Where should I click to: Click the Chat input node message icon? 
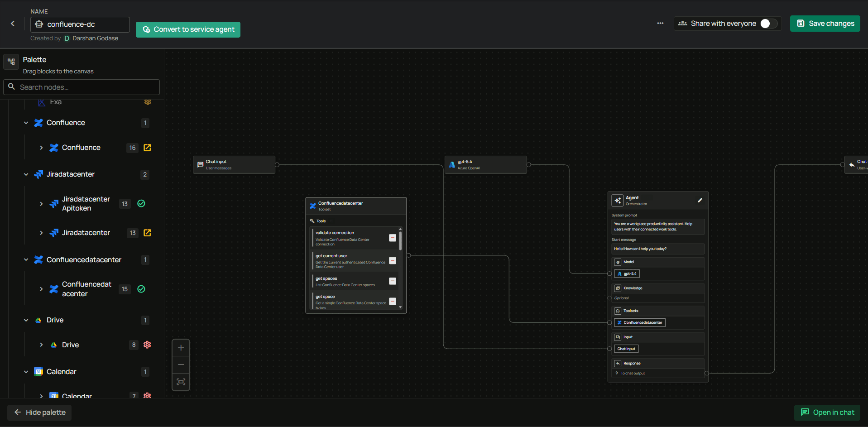[200, 165]
